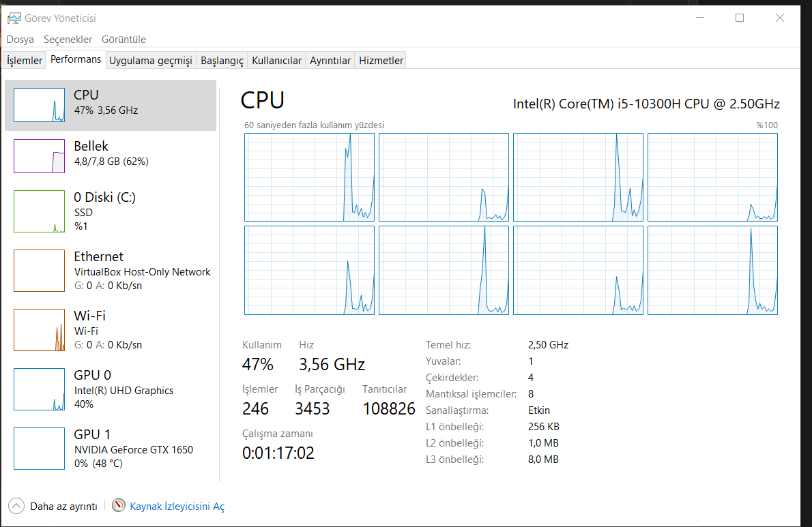Select the 0 Diski (C:) mini graph

pos(40,211)
